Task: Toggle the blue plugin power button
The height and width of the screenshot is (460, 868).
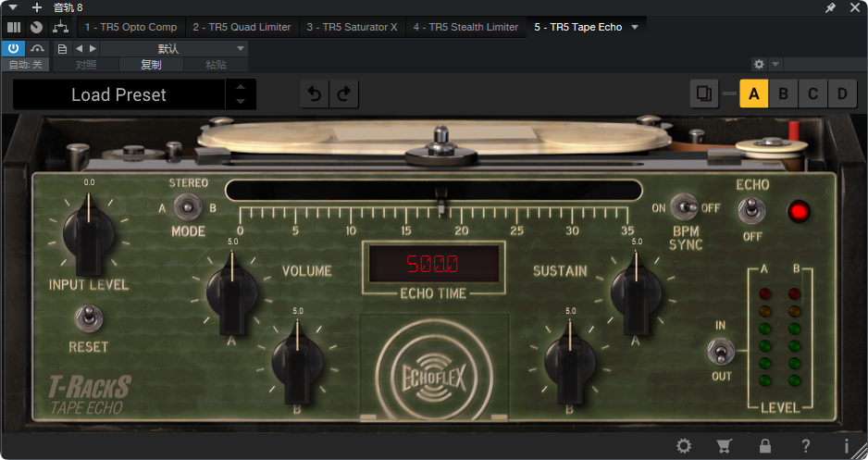Action: point(13,49)
